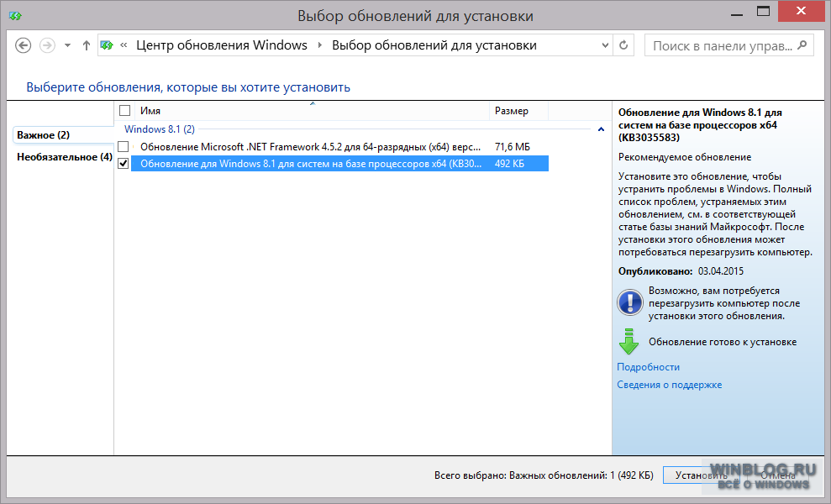
Task: Click the double chevron at address bar start
Action: point(124,45)
